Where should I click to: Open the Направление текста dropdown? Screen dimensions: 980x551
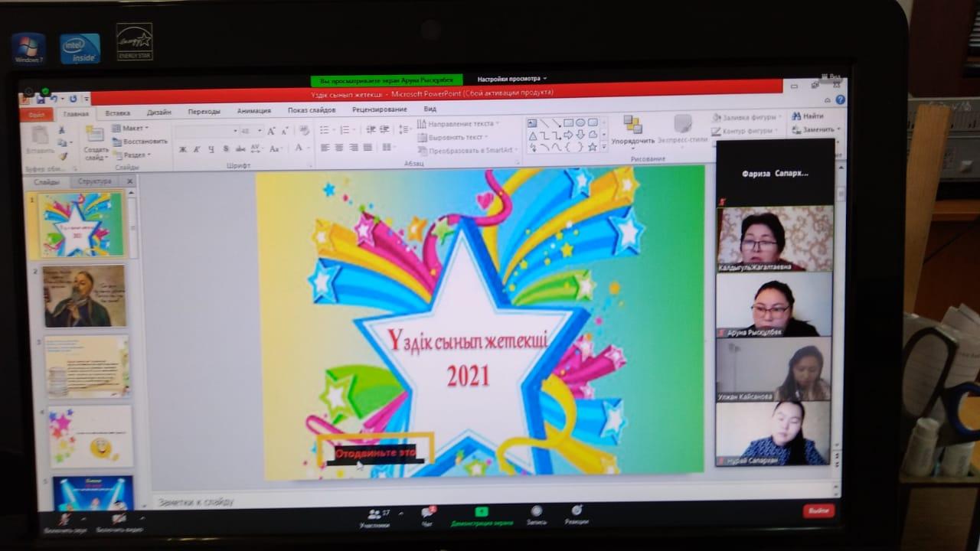458,123
